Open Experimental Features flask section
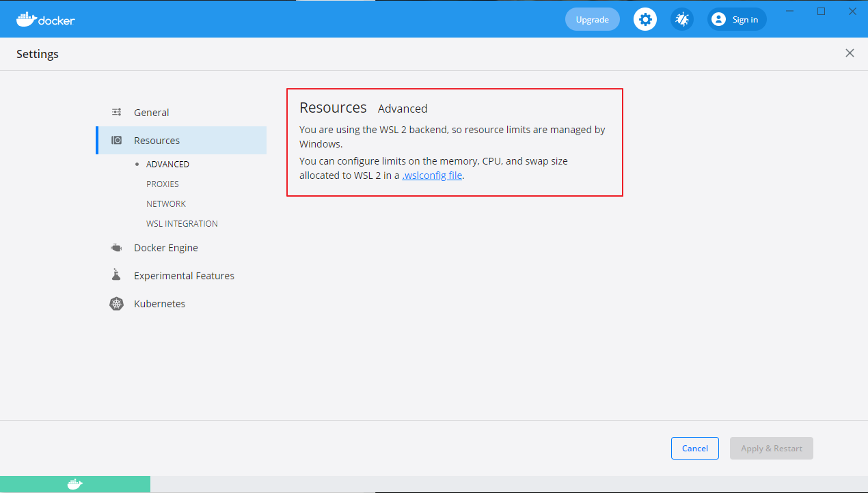The width and height of the screenshot is (868, 493). tap(184, 276)
